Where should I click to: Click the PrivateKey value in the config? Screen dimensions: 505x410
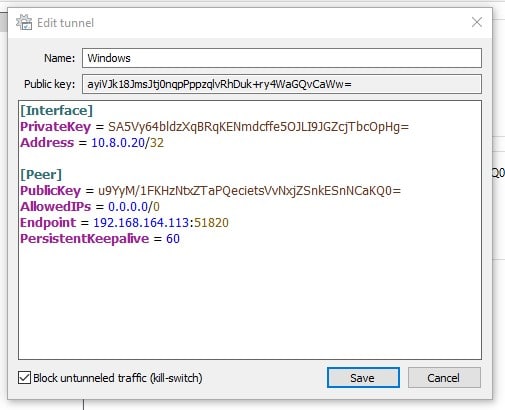[258, 127]
